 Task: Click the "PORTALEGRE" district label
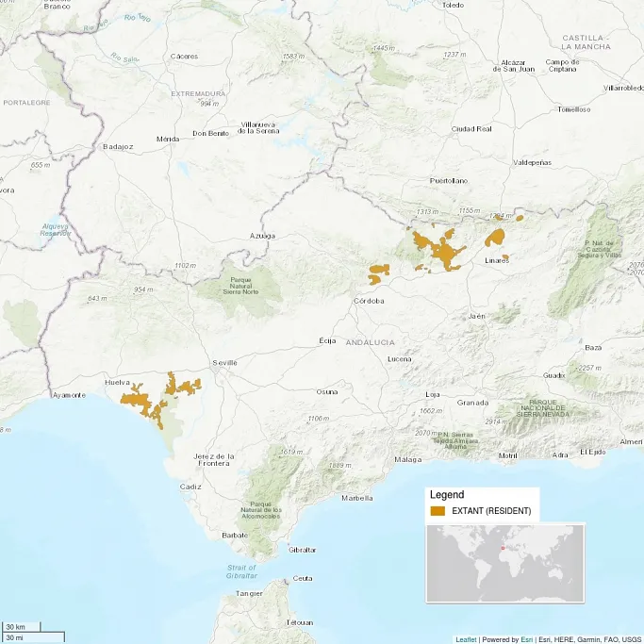click(x=26, y=103)
